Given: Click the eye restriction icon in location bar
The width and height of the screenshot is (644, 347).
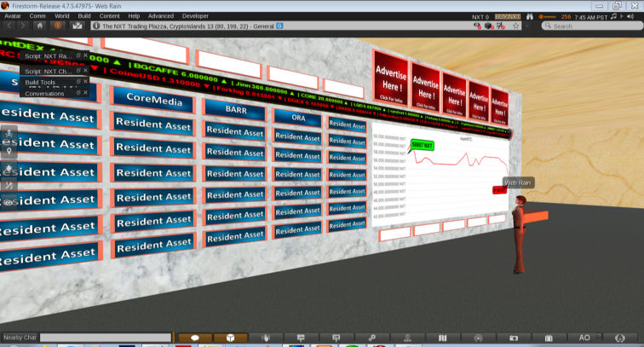Looking at the screenshot, I should tap(477, 26).
